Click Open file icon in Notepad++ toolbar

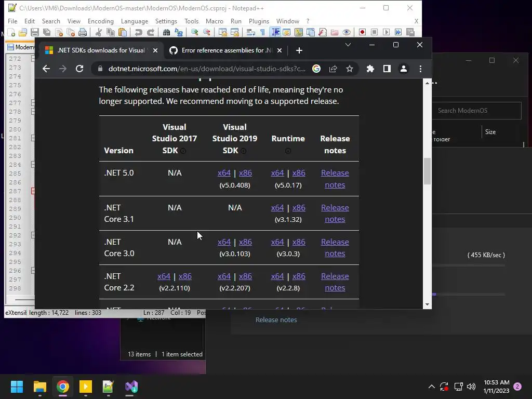tap(23, 32)
